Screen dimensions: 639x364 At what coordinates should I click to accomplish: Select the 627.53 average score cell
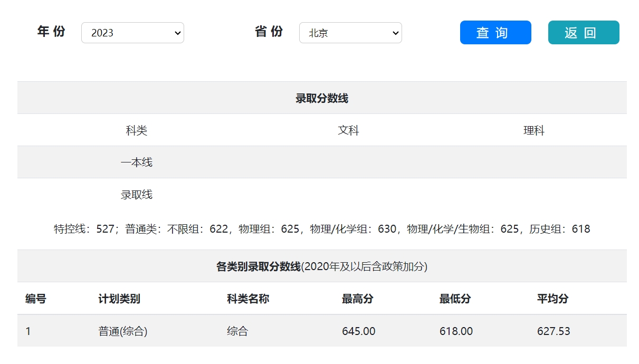point(554,331)
